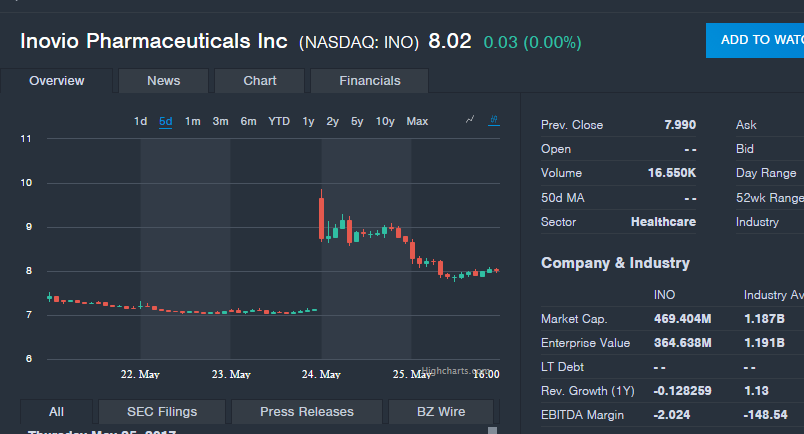Click the Ask label
Viewport: 804px width, 434px height.
click(746, 125)
